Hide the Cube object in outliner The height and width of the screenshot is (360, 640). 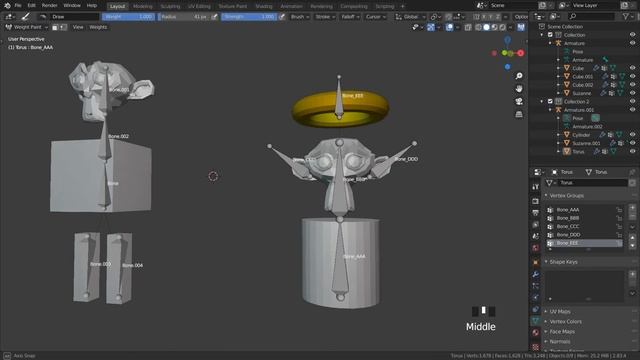coord(632,68)
